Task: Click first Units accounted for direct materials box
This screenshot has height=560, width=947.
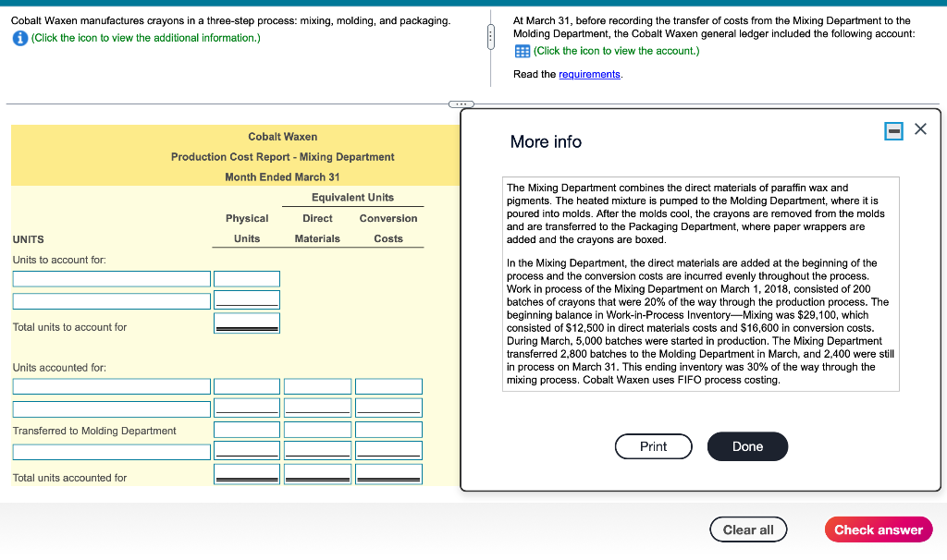Action: 318,386
